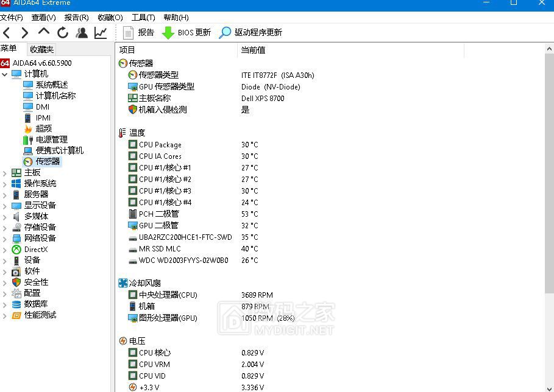554x392 pixels.
Task: Click the 操作系统 Windows logo icon
Action: (16, 183)
